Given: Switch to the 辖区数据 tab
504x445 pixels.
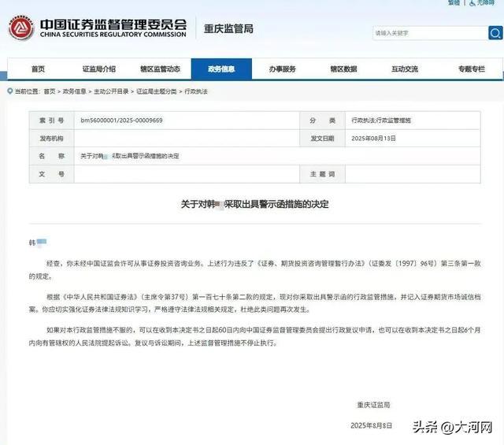Looking at the screenshot, I should [x=343, y=69].
